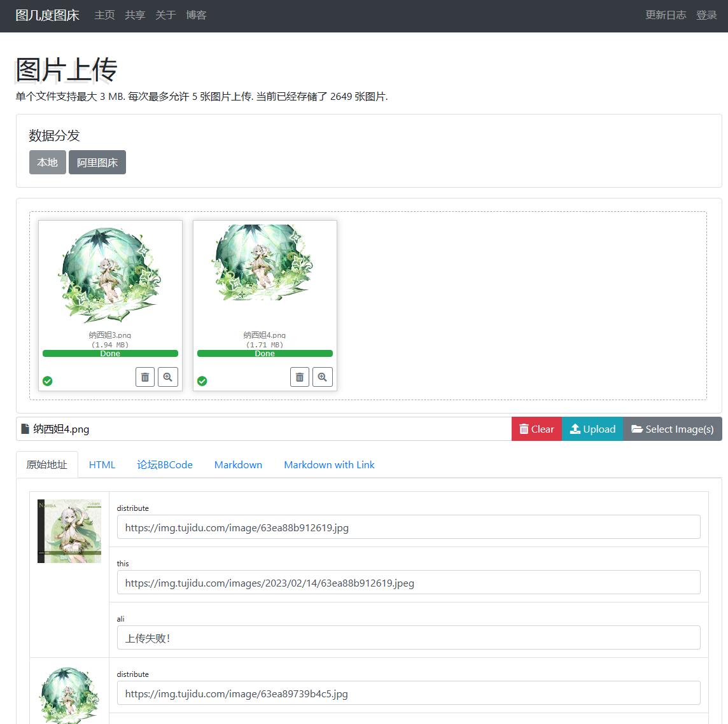Toggle the 本地 distribution option
Viewport: 728px width, 724px height.
(x=47, y=162)
